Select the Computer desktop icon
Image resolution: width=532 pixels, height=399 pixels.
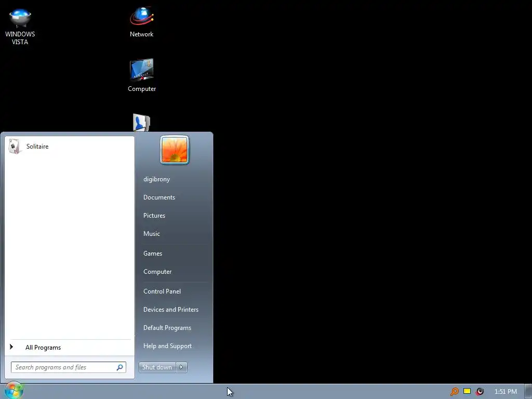coord(142,75)
